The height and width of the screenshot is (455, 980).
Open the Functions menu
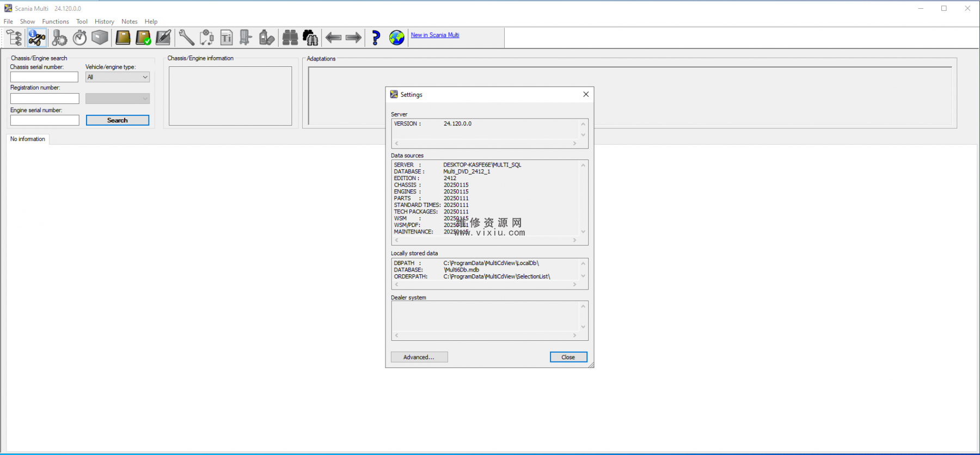(x=56, y=22)
